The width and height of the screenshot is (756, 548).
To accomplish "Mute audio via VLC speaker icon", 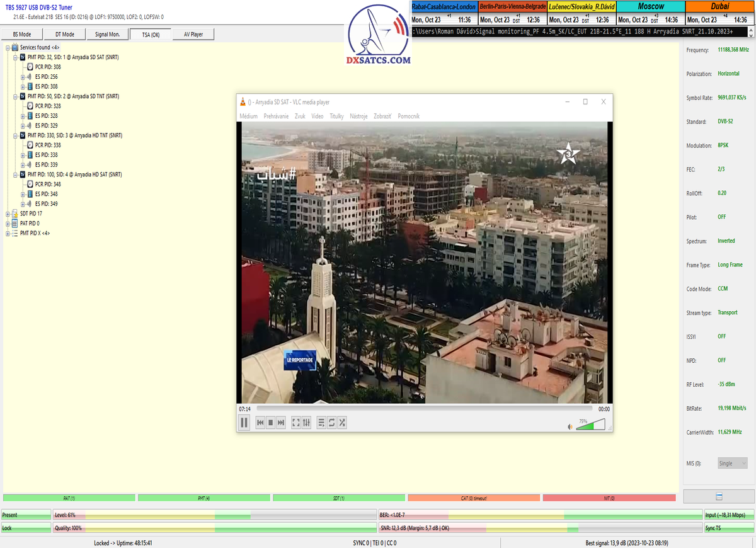I will (570, 426).
